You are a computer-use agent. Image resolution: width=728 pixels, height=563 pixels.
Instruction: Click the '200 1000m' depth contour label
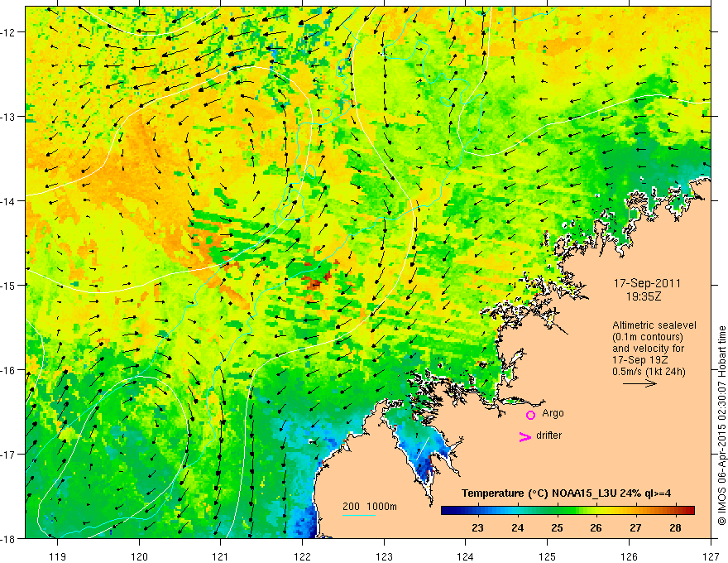tap(370, 507)
